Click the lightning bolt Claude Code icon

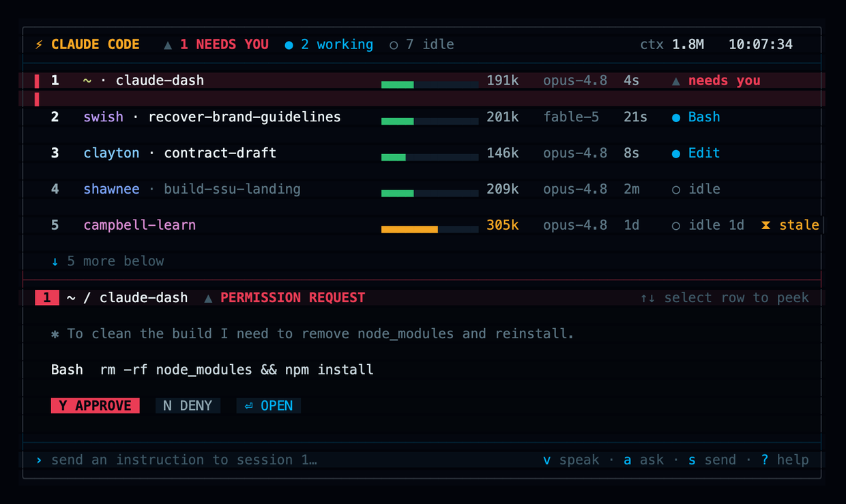coord(39,44)
